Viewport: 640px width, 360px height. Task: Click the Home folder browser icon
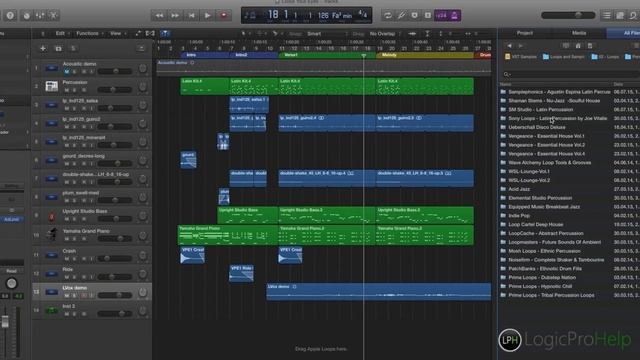coord(578,46)
